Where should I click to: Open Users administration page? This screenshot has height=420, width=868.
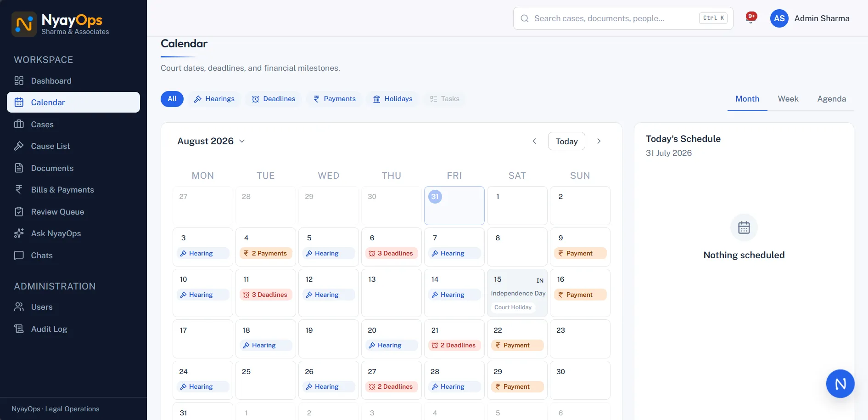click(73, 307)
